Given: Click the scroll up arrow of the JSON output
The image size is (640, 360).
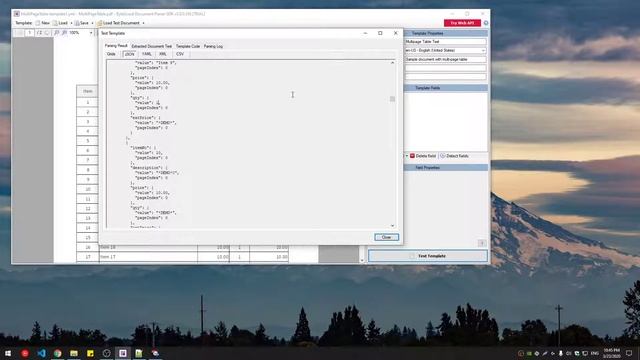Looking at the screenshot, I should click(x=392, y=63).
